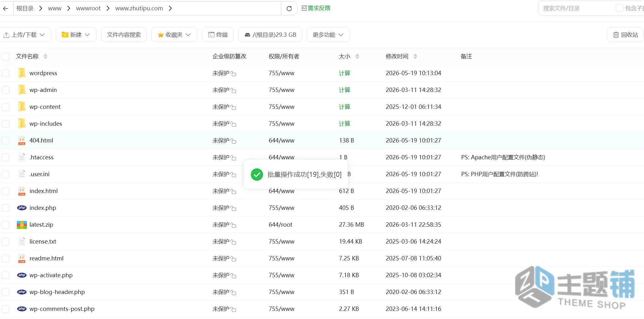Click the 404.html file icon
The width and height of the screenshot is (644, 319).
click(x=22, y=141)
